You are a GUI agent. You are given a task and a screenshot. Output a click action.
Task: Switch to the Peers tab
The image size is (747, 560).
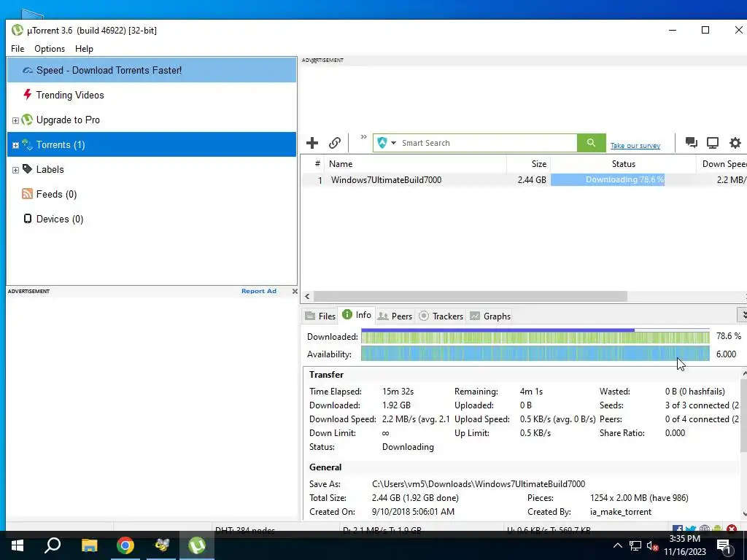coord(395,316)
